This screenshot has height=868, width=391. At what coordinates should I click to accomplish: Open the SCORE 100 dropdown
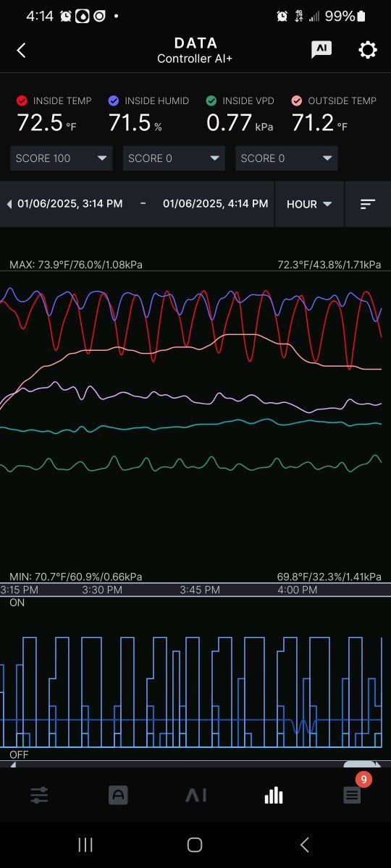coord(62,158)
